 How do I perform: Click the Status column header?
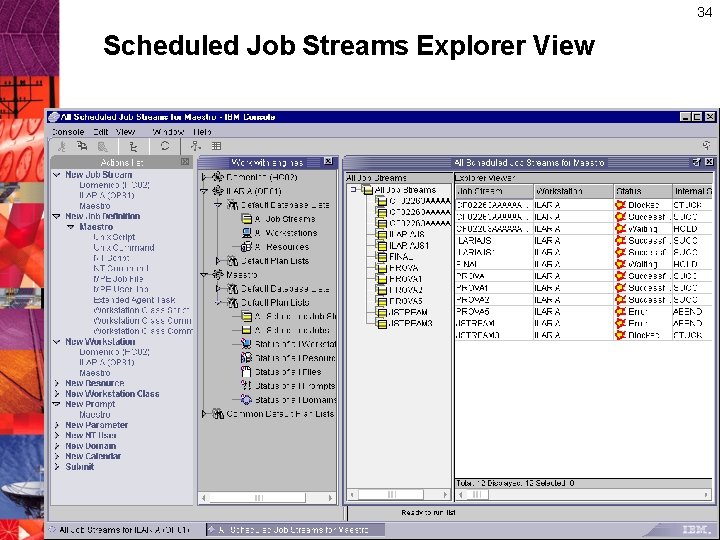643,191
